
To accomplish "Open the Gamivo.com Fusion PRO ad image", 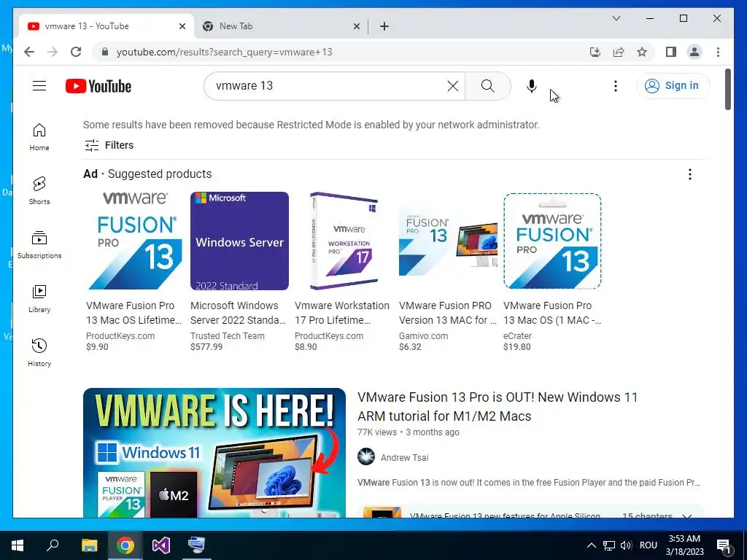I will (x=448, y=241).
